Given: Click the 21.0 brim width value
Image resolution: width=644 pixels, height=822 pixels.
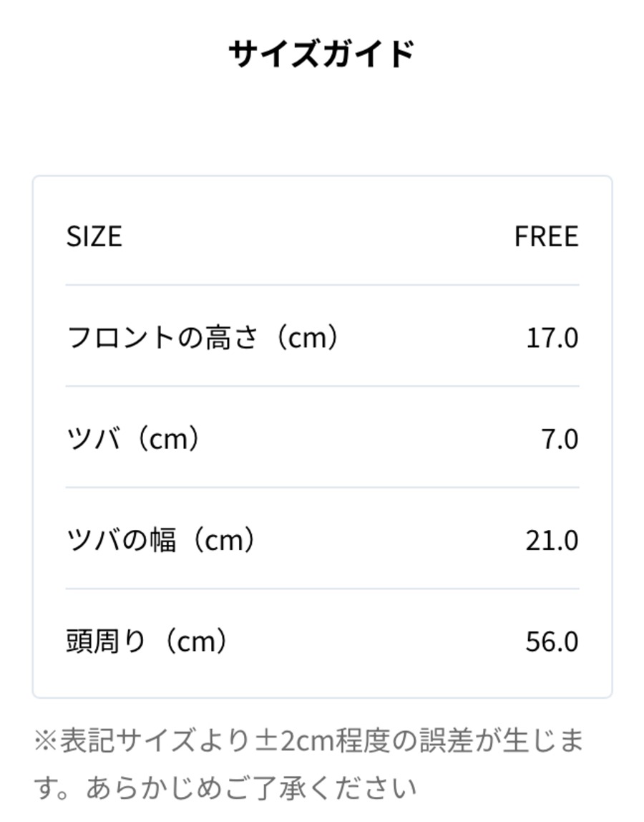Looking at the screenshot, I should click(x=552, y=541).
